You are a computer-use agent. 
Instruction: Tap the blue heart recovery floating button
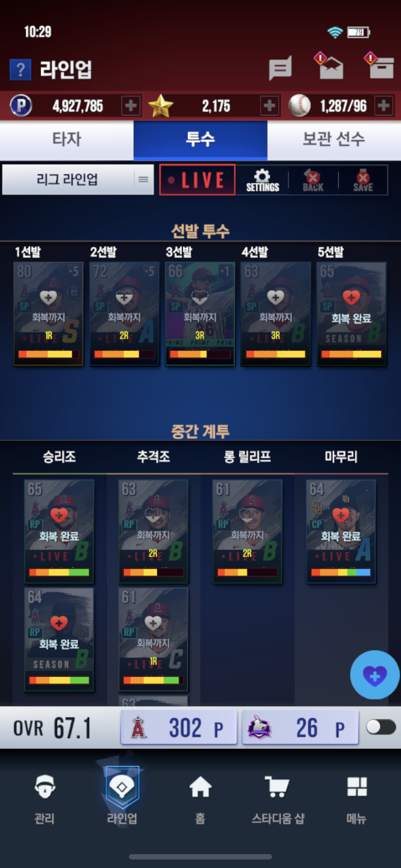[375, 675]
